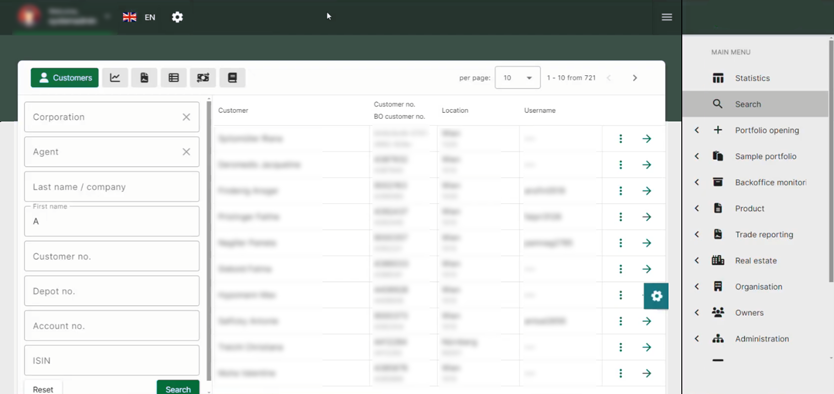Screen dimensions: 834x394
Task: Focus the Agent filter field
Action: click(112, 152)
